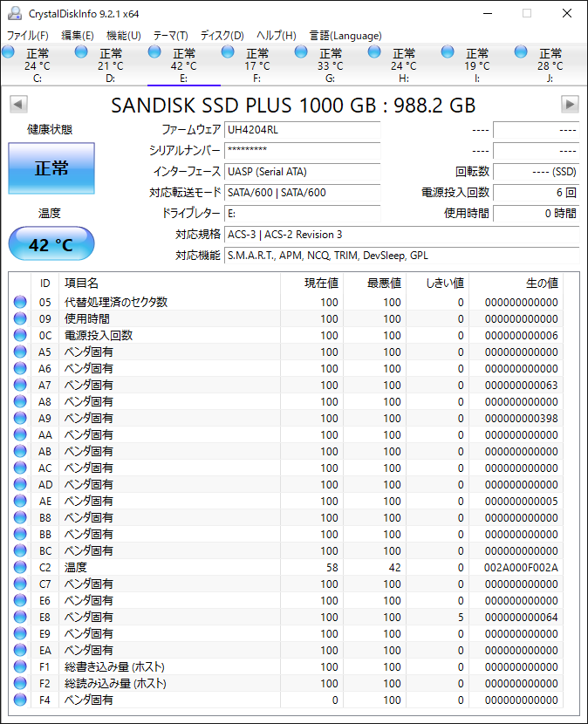Click the 現在値 column header

point(312,283)
